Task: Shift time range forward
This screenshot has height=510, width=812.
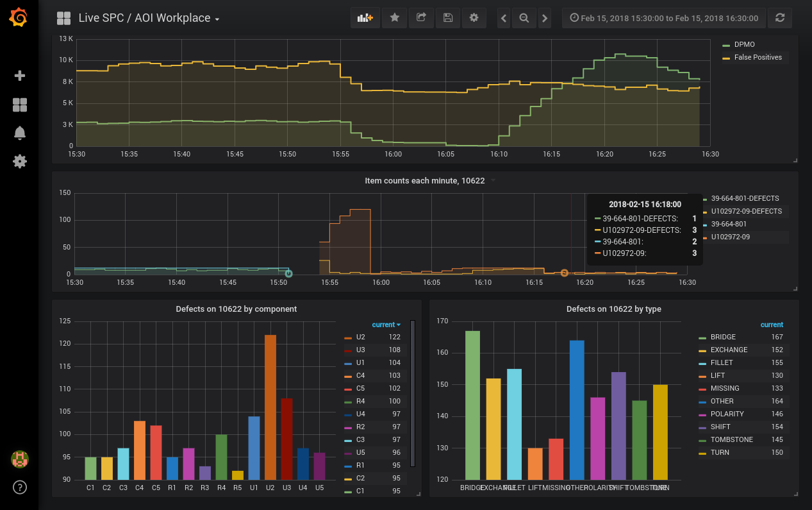Action: 545,18
